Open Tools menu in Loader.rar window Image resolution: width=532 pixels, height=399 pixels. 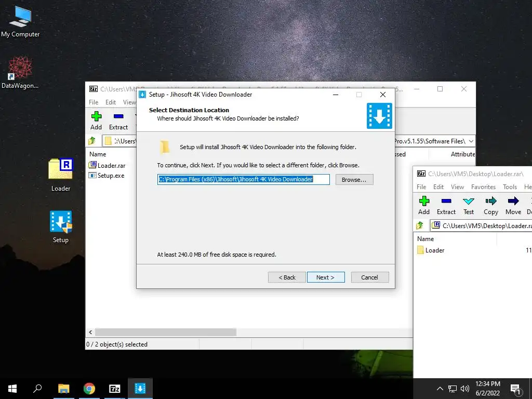(x=510, y=187)
